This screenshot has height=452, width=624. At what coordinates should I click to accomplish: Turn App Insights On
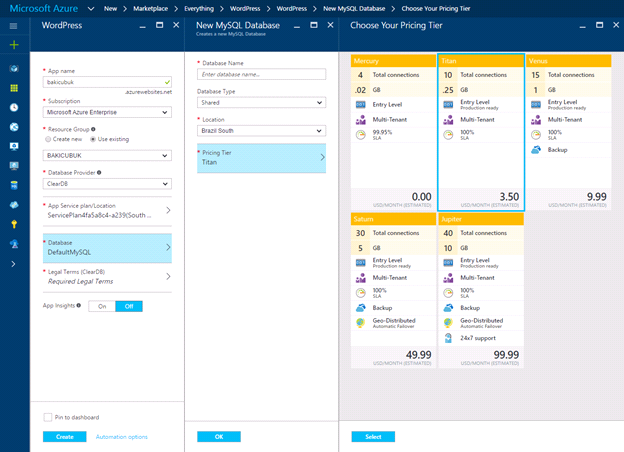tap(102, 306)
